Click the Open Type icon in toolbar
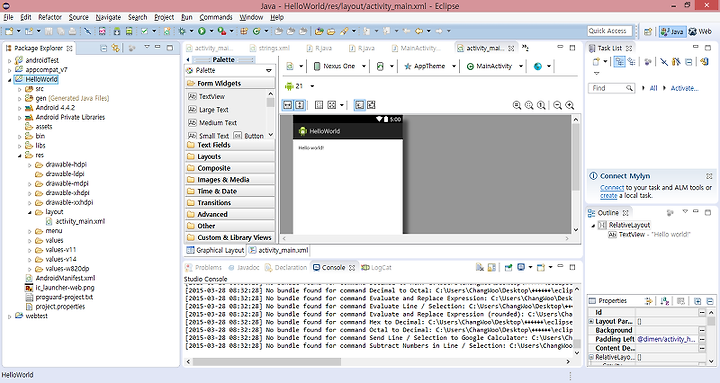 (x=319, y=31)
